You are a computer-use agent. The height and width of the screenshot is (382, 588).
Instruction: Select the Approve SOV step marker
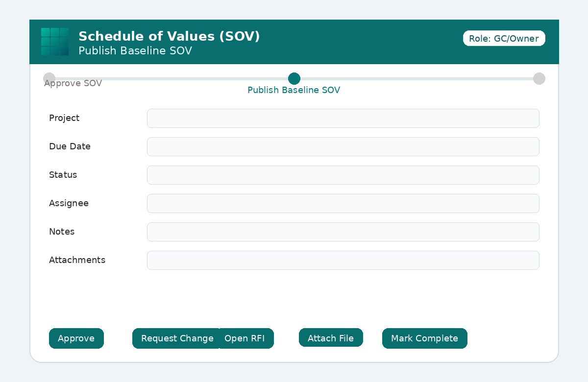point(49,78)
